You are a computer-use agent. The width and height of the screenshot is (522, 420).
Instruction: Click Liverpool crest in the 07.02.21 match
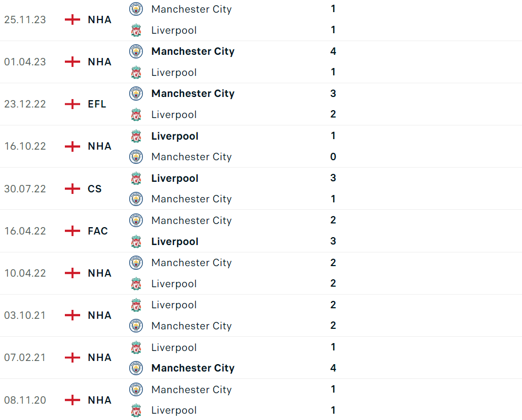[x=136, y=347]
